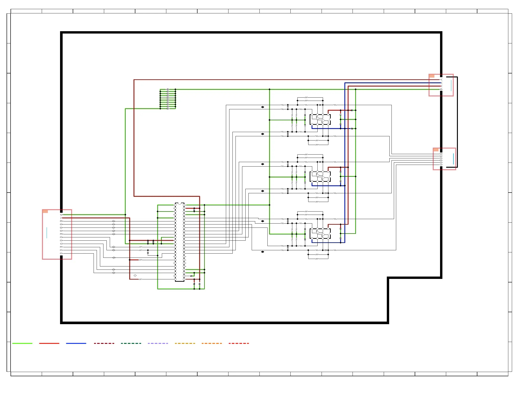Image resolution: width=532 pixels, height=395 pixels.
Task: Click the bottommost solid black signal arrow
Action: 263,252
